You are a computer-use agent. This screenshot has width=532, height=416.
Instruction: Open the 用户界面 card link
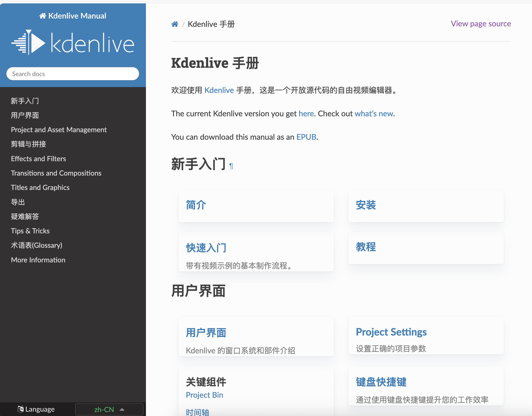(206, 333)
